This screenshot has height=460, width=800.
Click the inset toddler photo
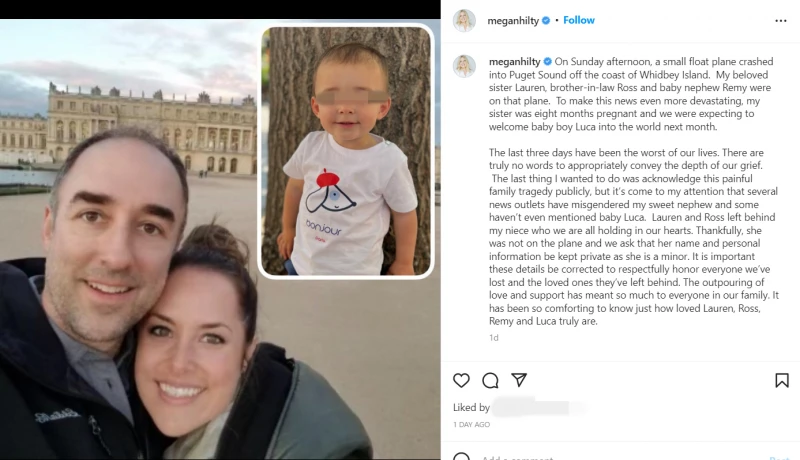tap(346, 151)
